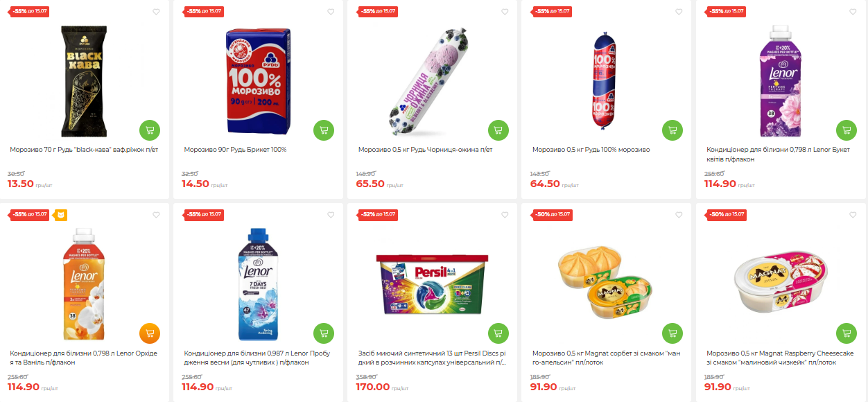Screen dimensions: 868x402
Task: Add Magnat mango-orange sorbet to cart
Action: 672,333
